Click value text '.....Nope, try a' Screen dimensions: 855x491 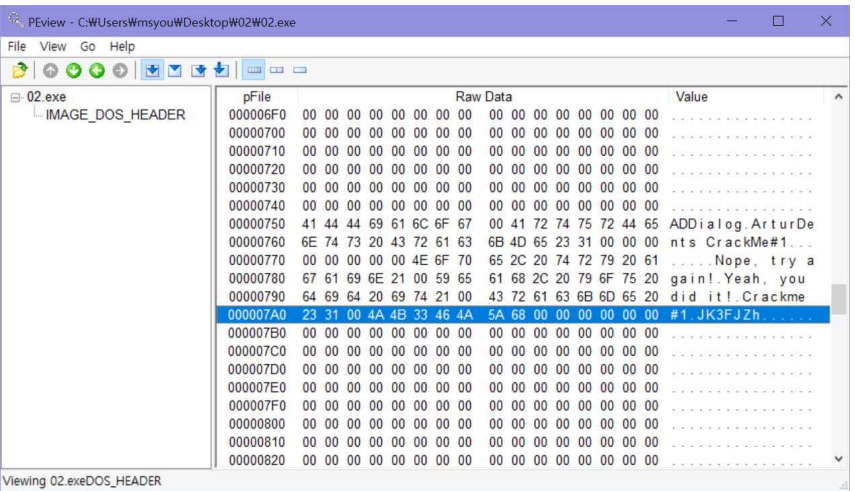coord(742,261)
